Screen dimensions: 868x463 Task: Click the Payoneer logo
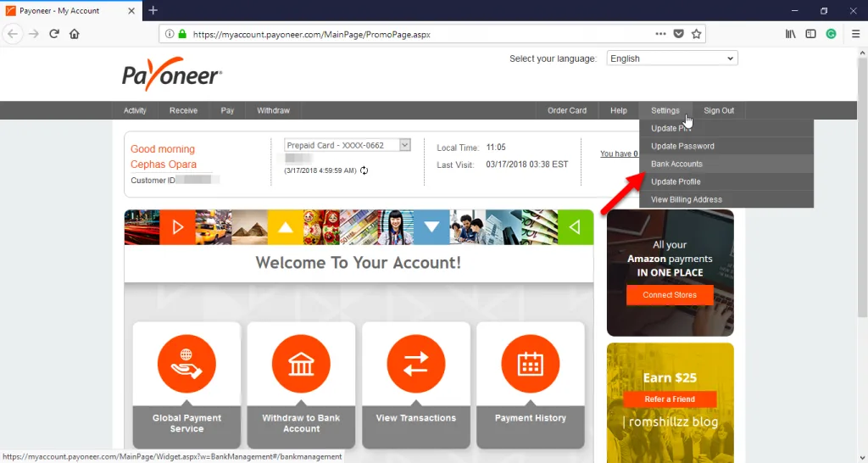point(171,74)
